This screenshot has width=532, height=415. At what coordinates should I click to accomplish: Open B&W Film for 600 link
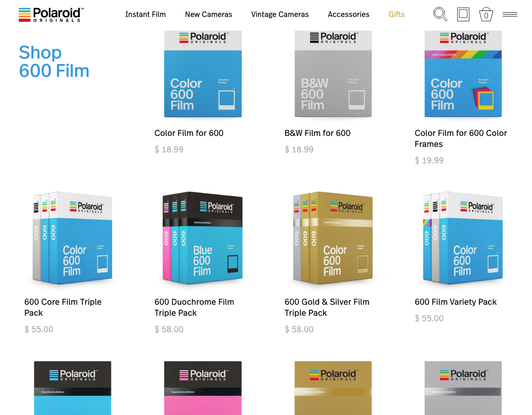click(x=317, y=133)
